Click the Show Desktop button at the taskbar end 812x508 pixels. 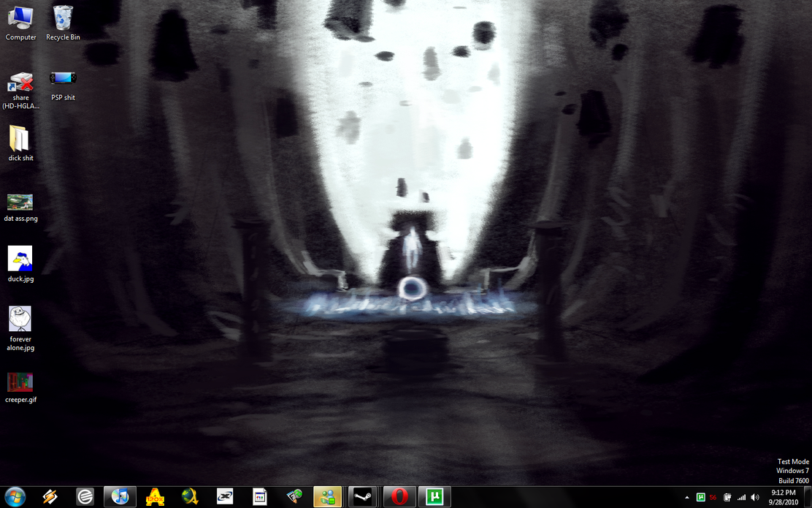[808, 497]
